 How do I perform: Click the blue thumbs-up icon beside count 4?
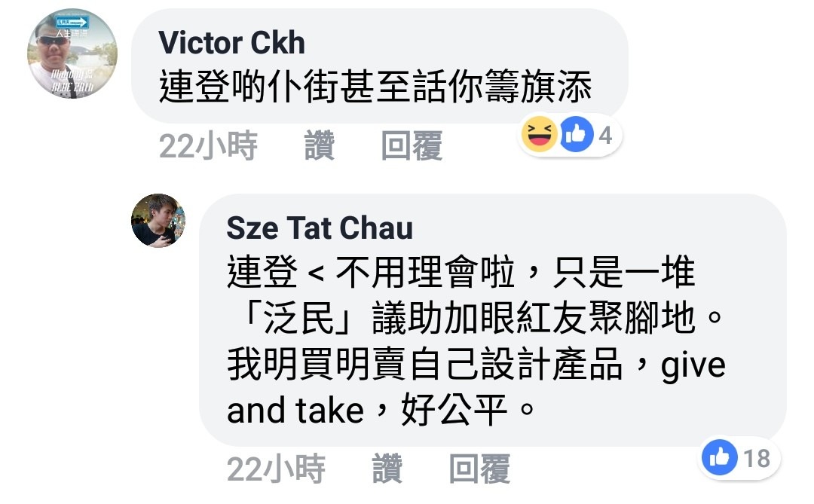pos(576,134)
